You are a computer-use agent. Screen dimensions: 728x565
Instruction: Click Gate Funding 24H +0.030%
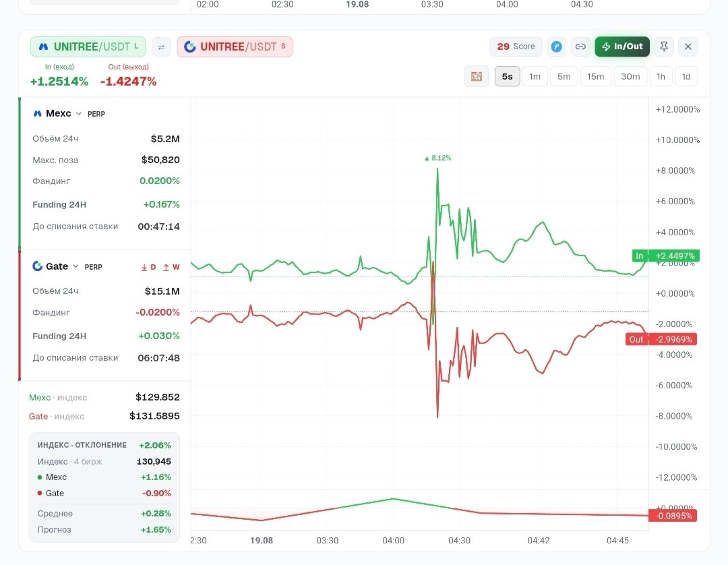click(x=159, y=336)
